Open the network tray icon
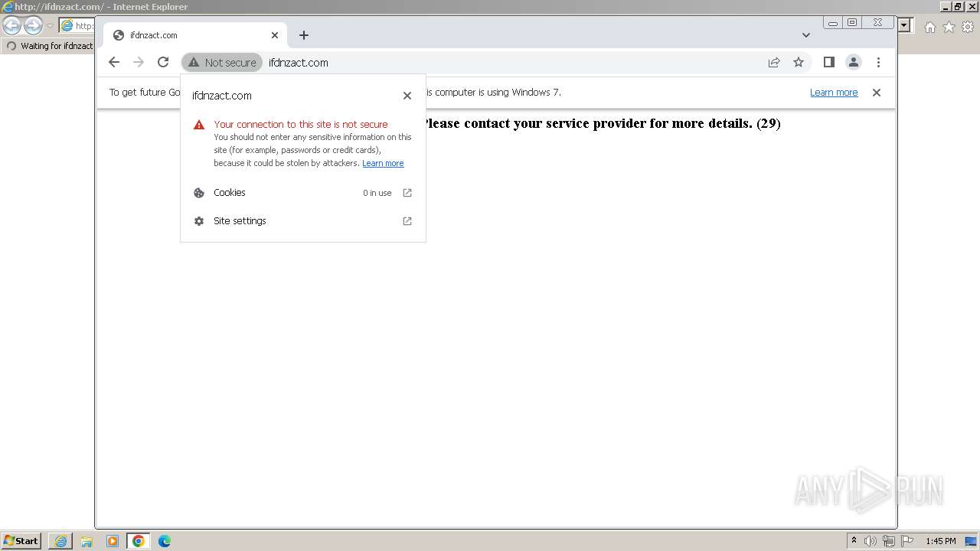This screenshot has width=980, height=551. point(889,541)
